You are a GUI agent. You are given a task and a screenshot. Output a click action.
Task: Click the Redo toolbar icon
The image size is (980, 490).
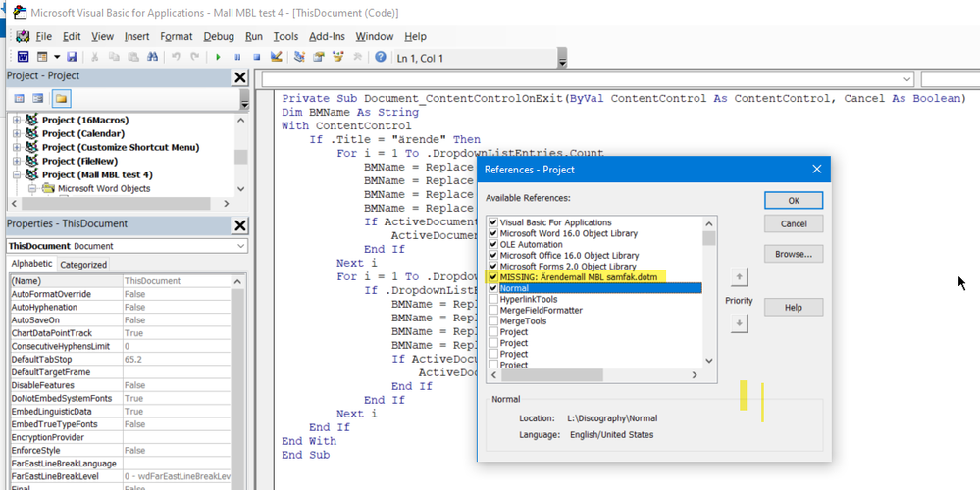pyautogui.click(x=195, y=57)
